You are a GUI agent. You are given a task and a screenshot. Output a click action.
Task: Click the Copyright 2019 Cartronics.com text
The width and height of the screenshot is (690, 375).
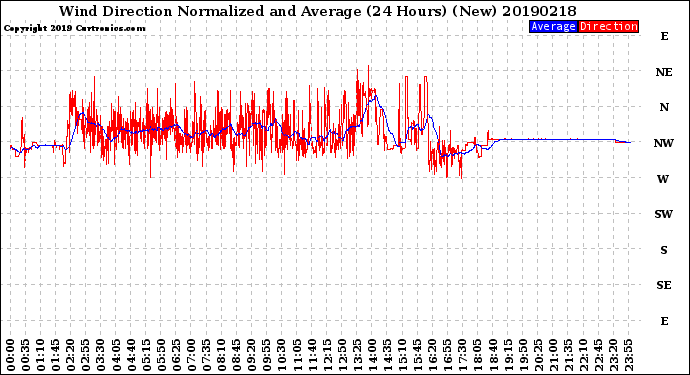(74, 28)
